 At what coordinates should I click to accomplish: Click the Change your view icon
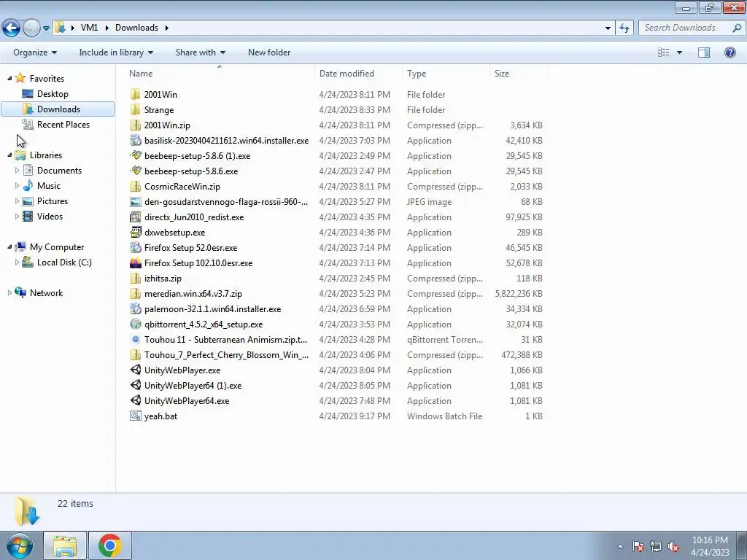point(664,52)
